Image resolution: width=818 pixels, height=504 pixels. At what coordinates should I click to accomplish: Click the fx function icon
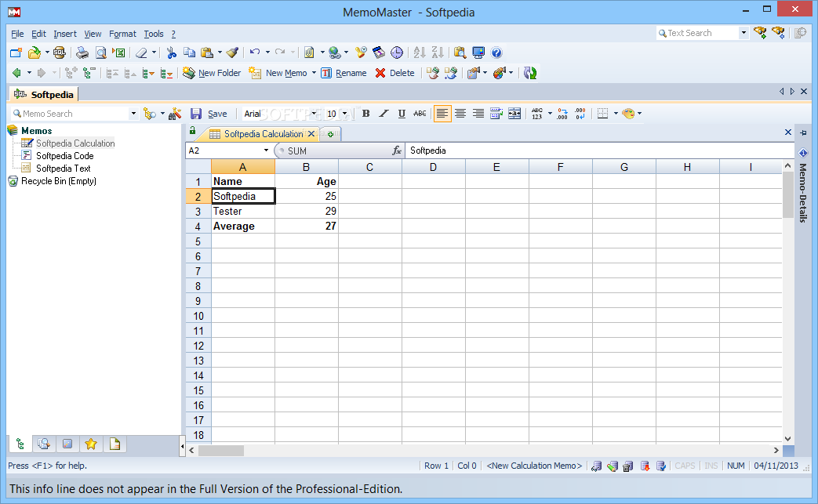point(397,150)
